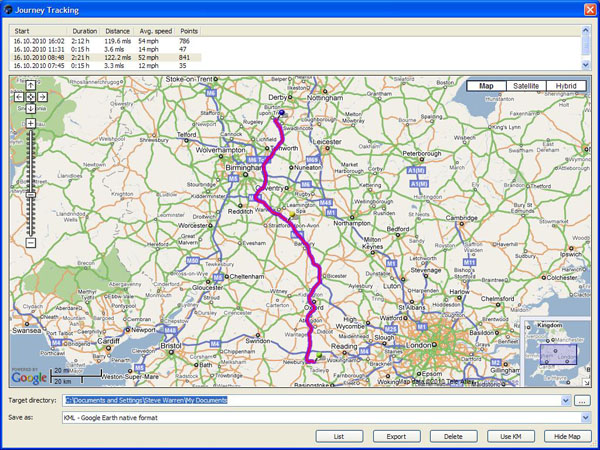Switch map to Hybrid view
Viewport: 600px width, 450px height.
(566, 86)
